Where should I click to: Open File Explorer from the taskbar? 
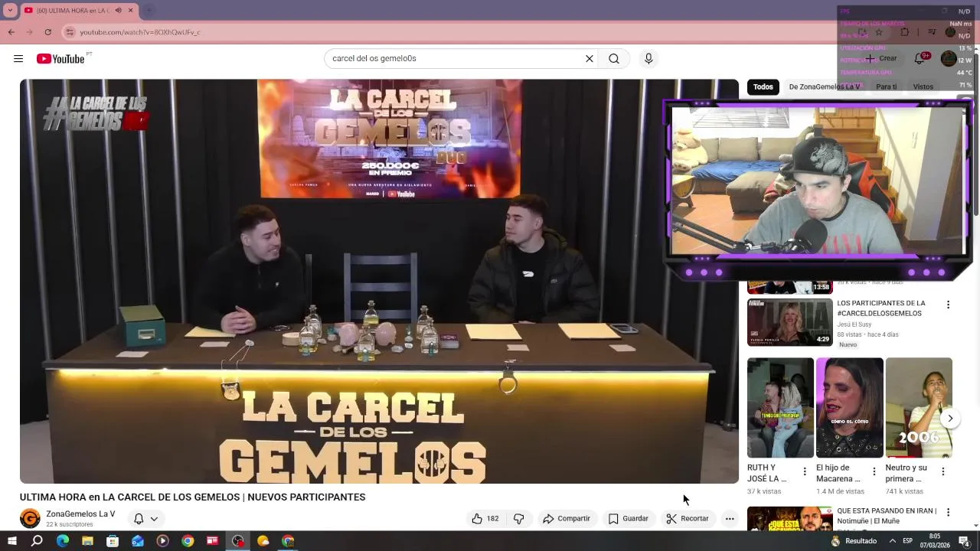click(87, 541)
